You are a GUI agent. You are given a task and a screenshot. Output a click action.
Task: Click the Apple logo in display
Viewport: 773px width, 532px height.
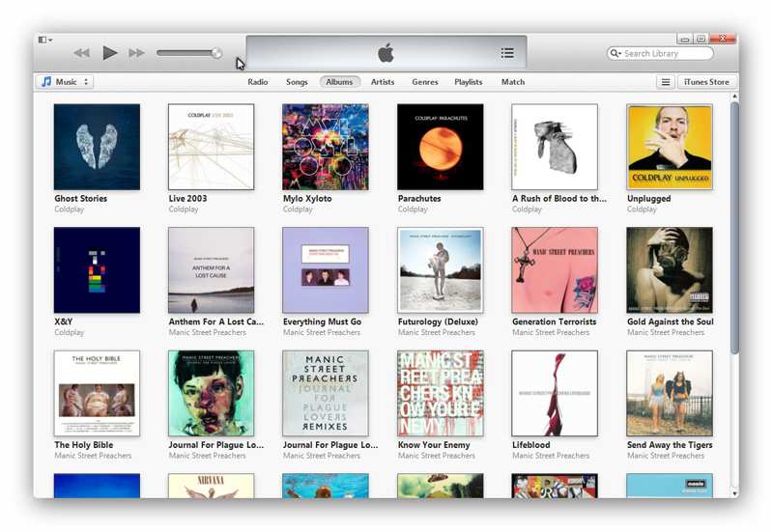pyautogui.click(x=386, y=52)
